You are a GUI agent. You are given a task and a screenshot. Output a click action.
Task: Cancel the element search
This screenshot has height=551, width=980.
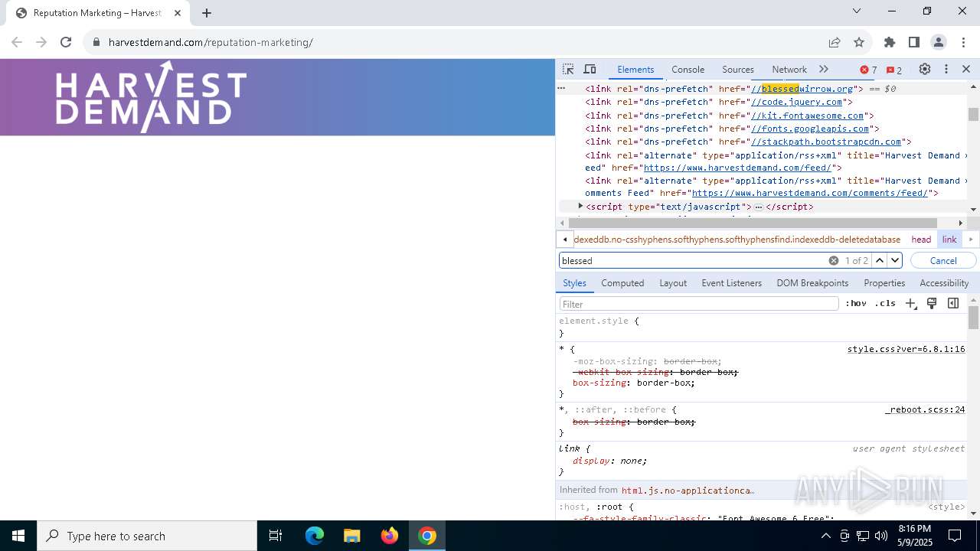(x=943, y=260)
